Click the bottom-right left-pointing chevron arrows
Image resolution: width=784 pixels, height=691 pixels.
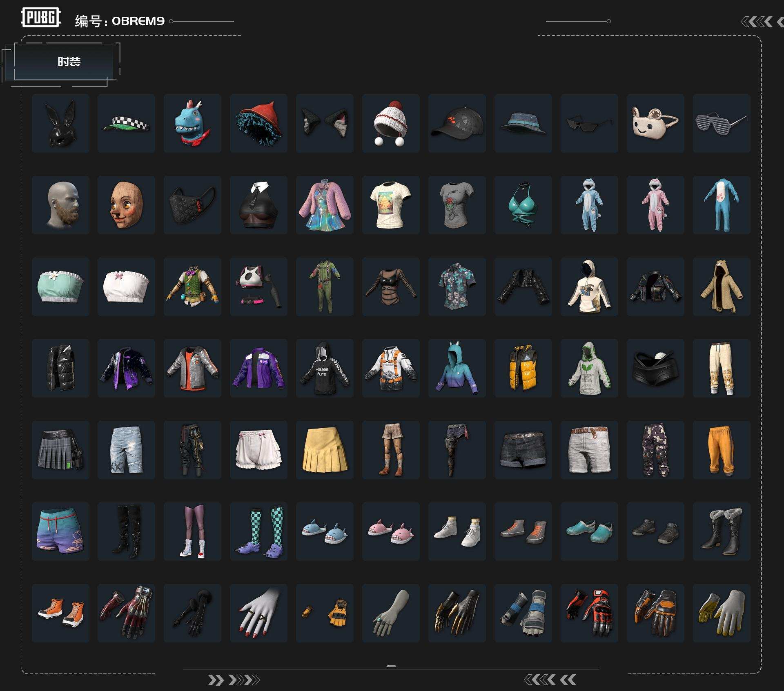[x=550, y=680]
